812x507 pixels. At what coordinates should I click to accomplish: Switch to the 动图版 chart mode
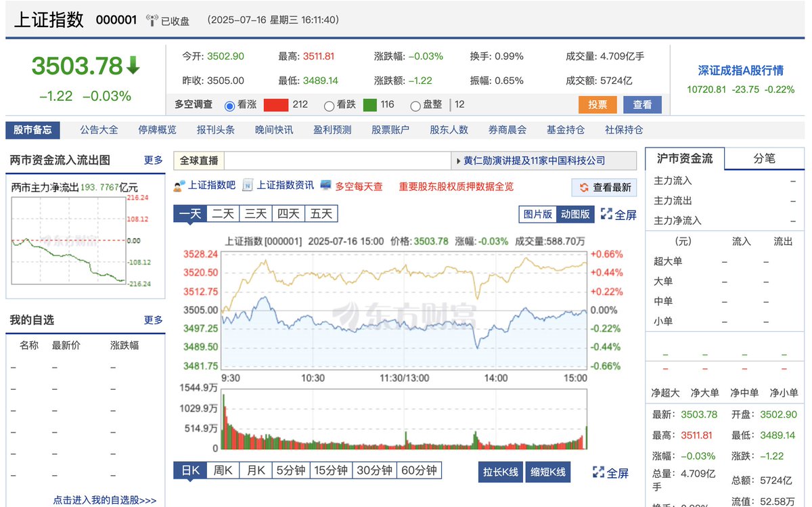tap(575, 214)
